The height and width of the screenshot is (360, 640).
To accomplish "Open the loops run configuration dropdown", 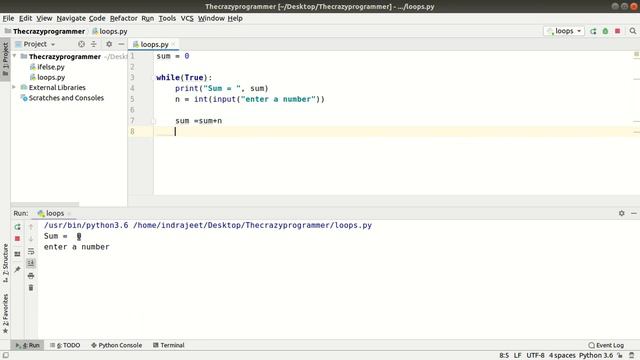I will (564, 31).
